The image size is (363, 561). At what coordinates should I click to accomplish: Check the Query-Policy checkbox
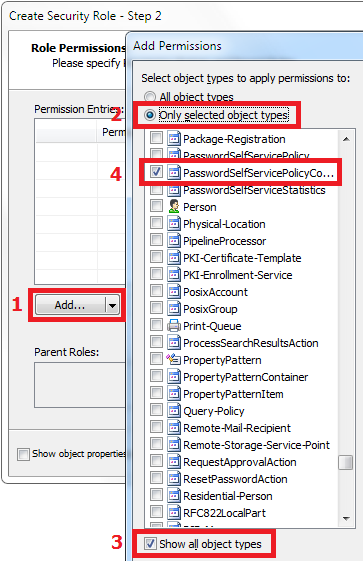[x=156, y=410]
